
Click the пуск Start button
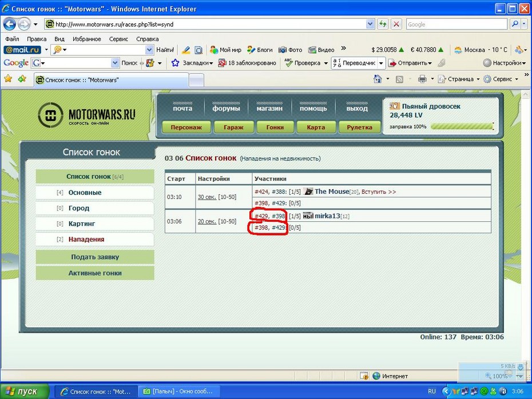click(25, 391)
